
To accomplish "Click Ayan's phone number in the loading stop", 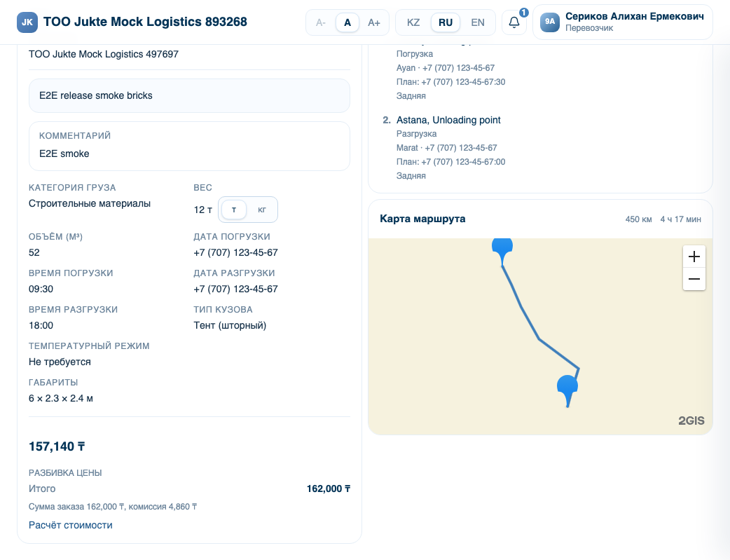I will pos(459,68).
